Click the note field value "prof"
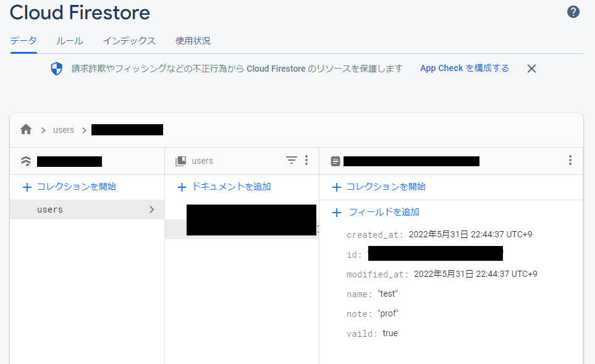Viewport: 595px width, 364px height. coord(388,313)
